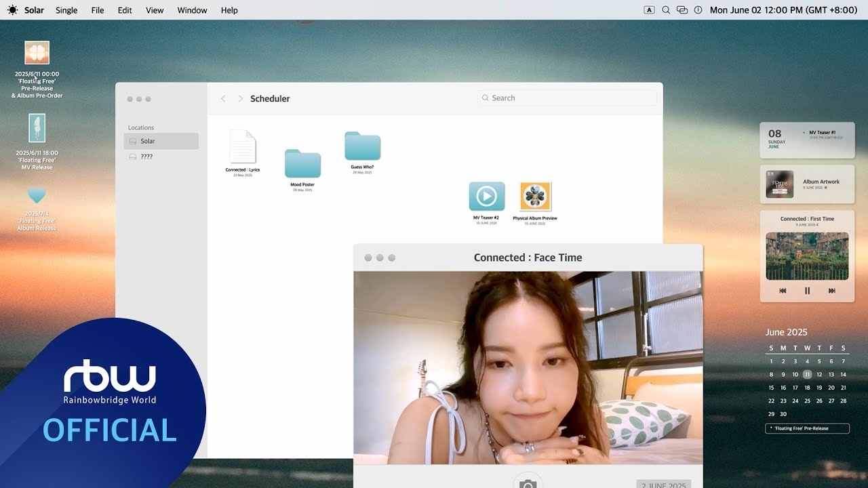Open the Solar application menu
This screenshot has width=868, height=488.
point(34,10)
